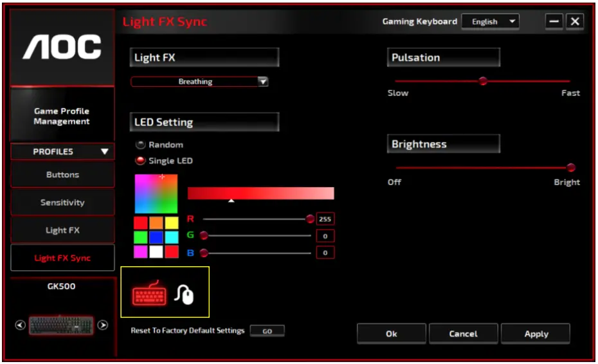
Task: Click the LED Setting section header
Action: (204, 122)
